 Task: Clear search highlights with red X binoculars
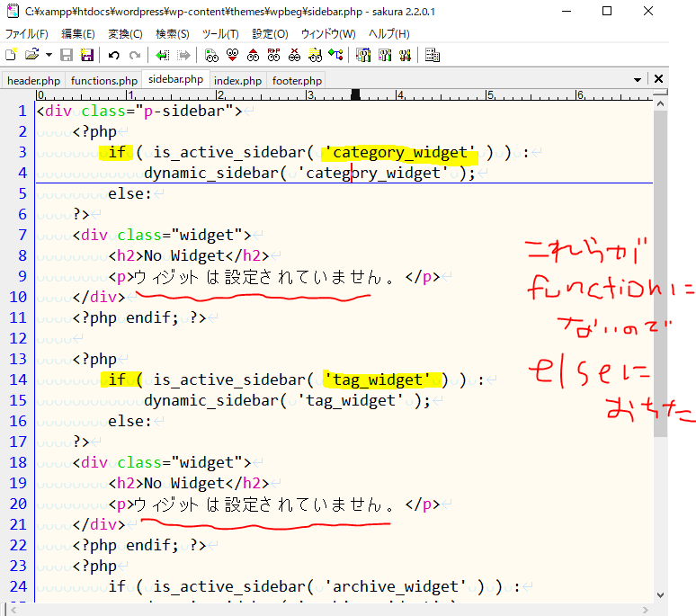coord(294,55)
